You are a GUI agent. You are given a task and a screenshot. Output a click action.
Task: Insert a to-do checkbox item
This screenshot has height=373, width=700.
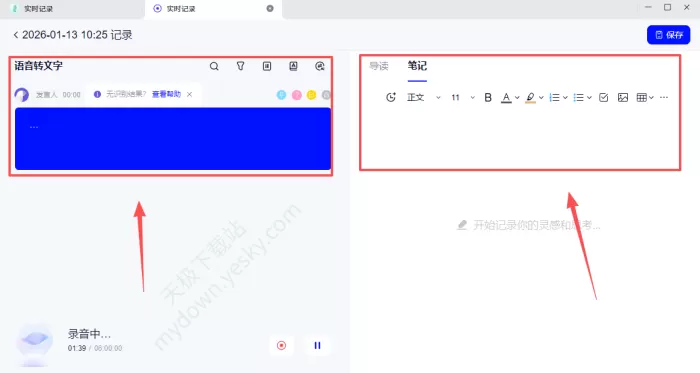coord(604,97)
